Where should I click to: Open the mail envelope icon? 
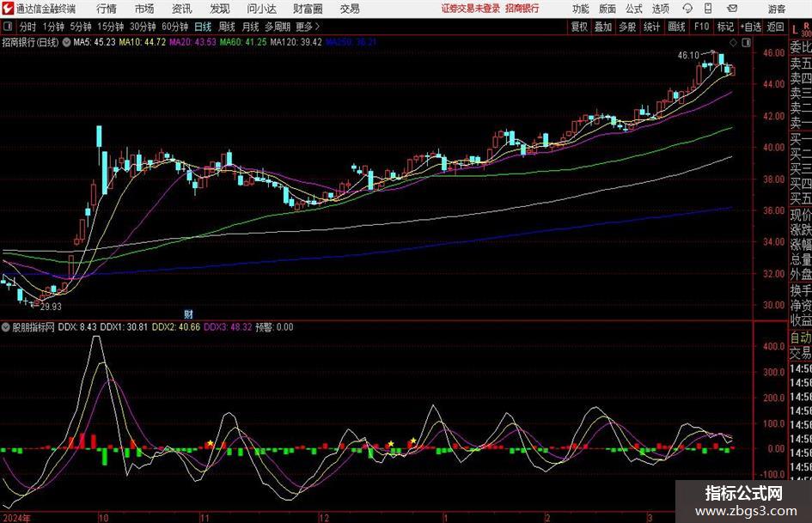(732, 9)
